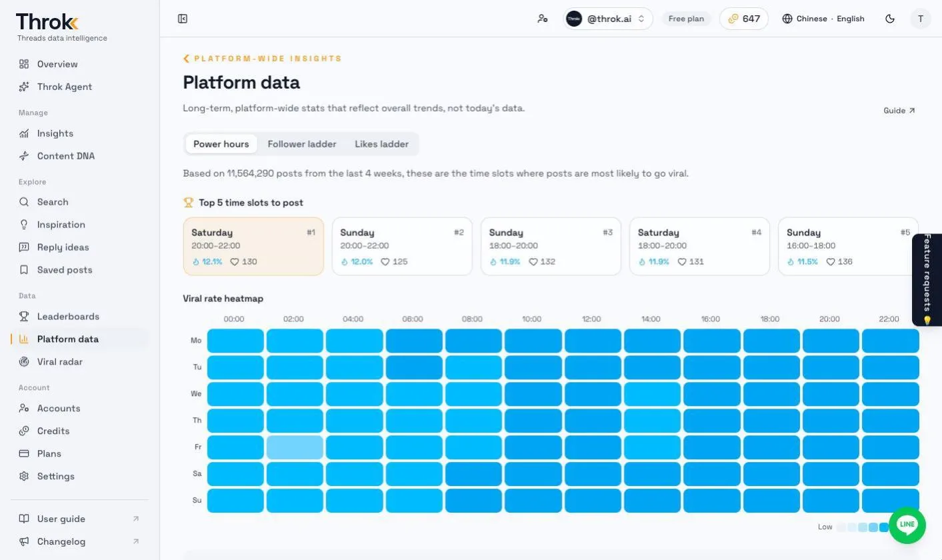Open the LINE chat button

point(907,525)
